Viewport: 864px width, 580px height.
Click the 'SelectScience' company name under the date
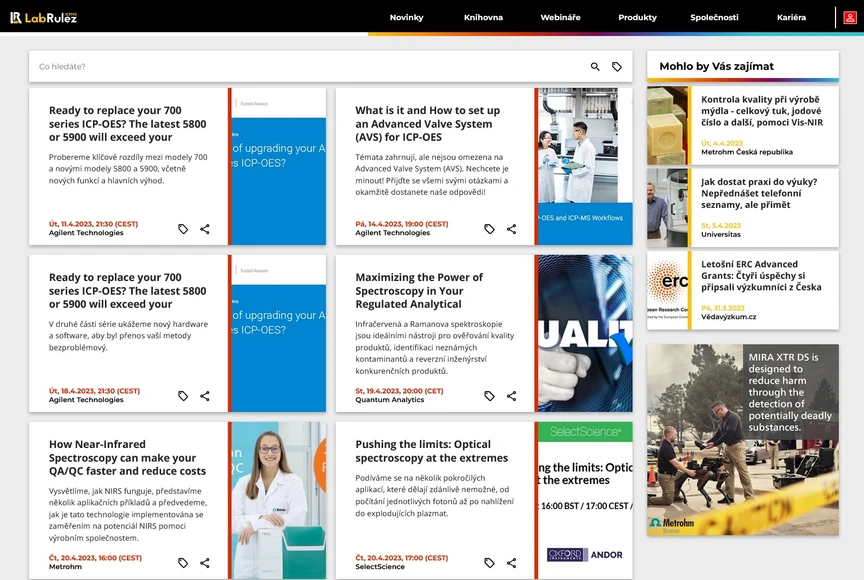(380, 567)
